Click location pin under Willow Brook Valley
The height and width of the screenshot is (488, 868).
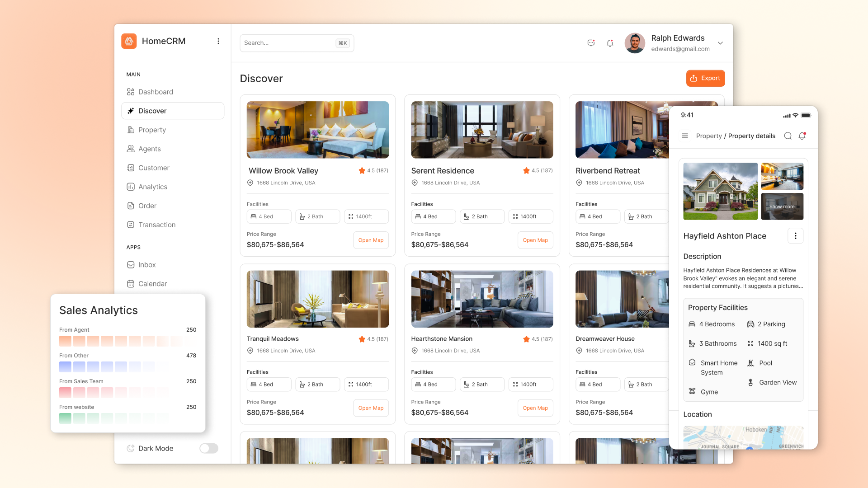pyautogui.click(x=250, y=183)
